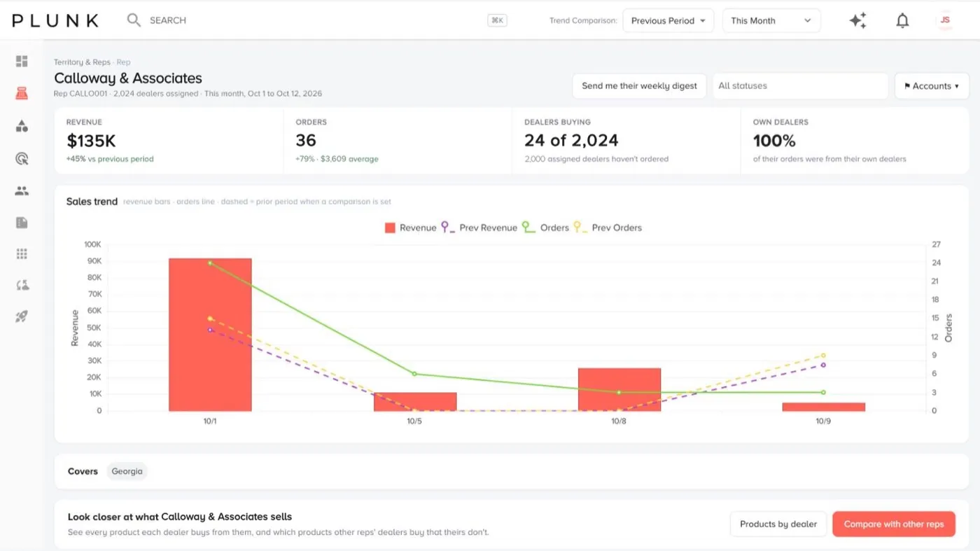Screen dimensions: 980x551
Task: Click the ⌘K shortcut badge
Action: tap(497, 20)
